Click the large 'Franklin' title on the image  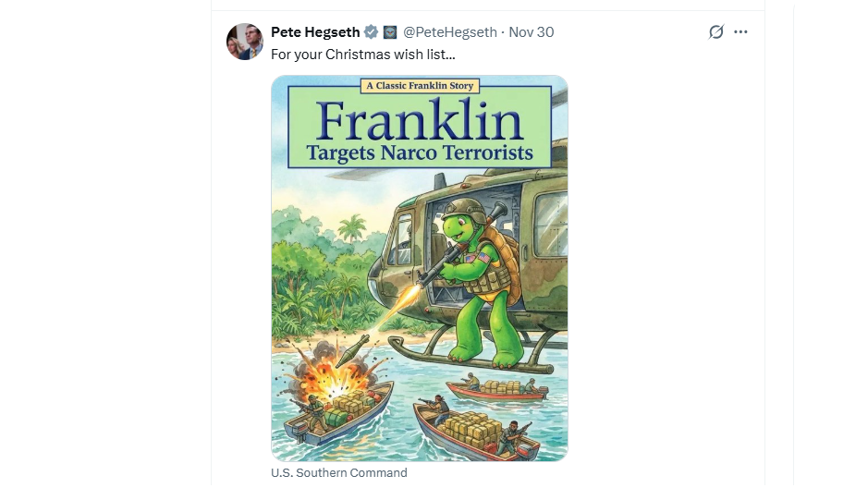pyautogui.click(x=419, y=122)
